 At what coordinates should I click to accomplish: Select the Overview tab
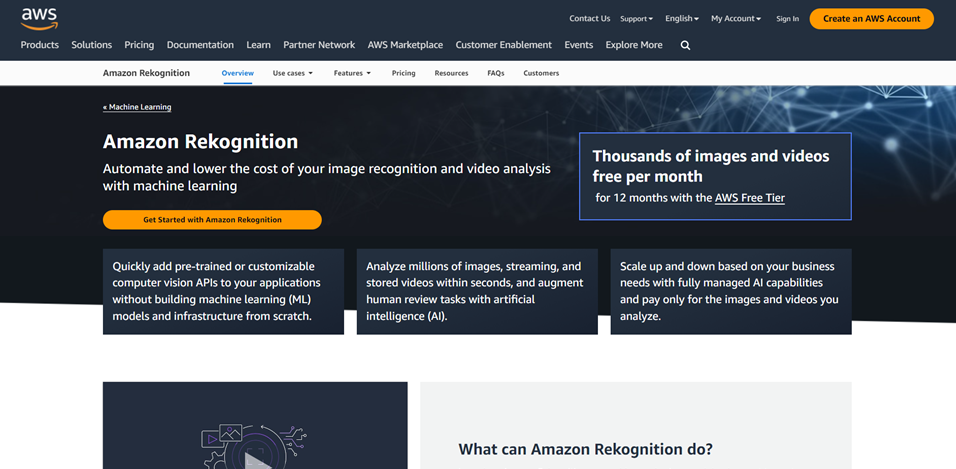point(238,73)
